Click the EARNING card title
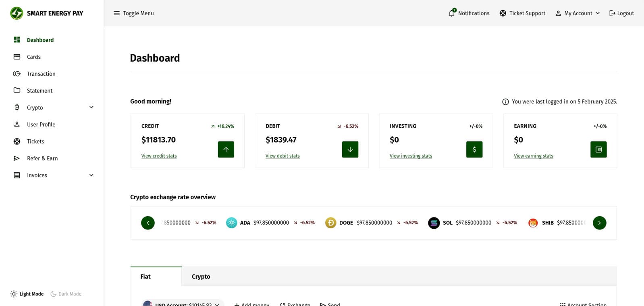This screenshot has width=644, height=306. [525, 126]
